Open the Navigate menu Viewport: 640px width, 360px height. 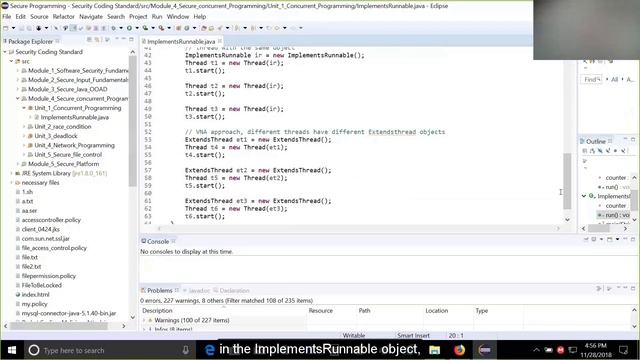click(91, 17)
